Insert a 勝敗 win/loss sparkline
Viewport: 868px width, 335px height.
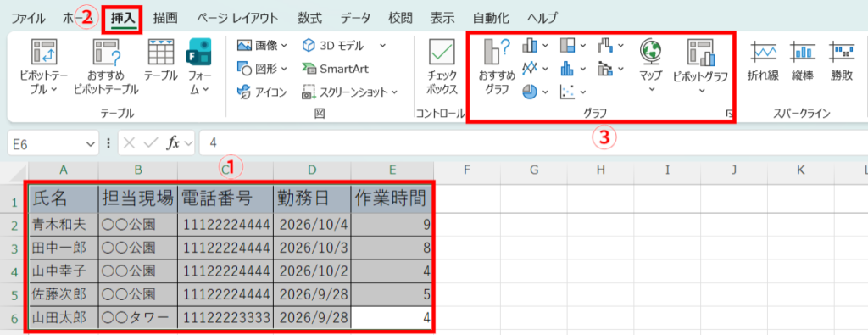click(842, 62)
